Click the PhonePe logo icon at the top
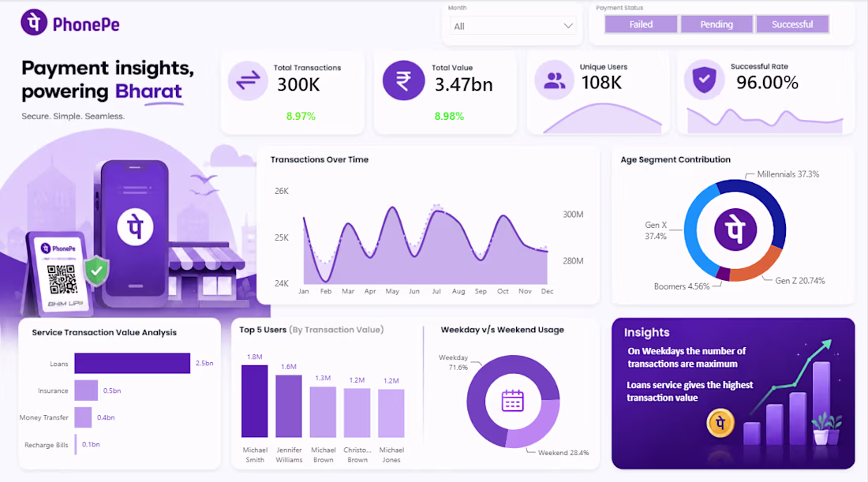868x482 pixels. 34,23
